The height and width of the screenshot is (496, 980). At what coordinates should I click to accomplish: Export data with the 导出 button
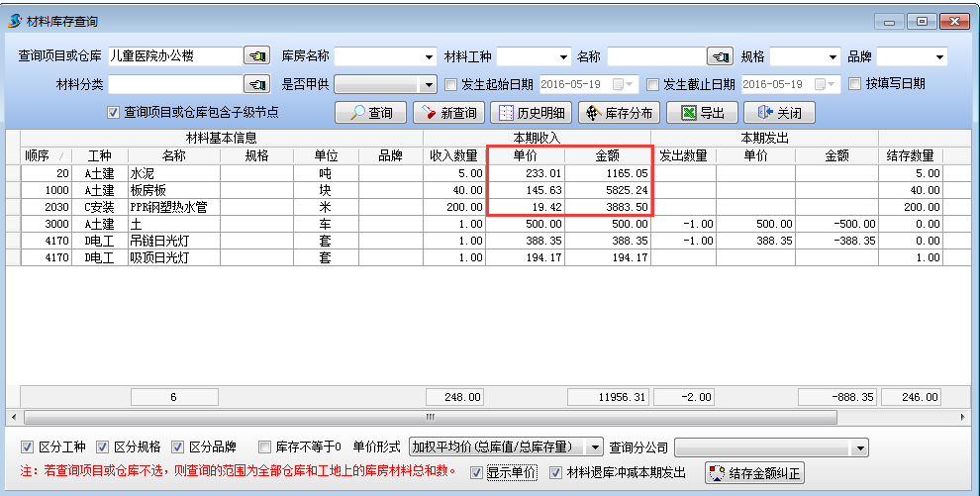702,113
